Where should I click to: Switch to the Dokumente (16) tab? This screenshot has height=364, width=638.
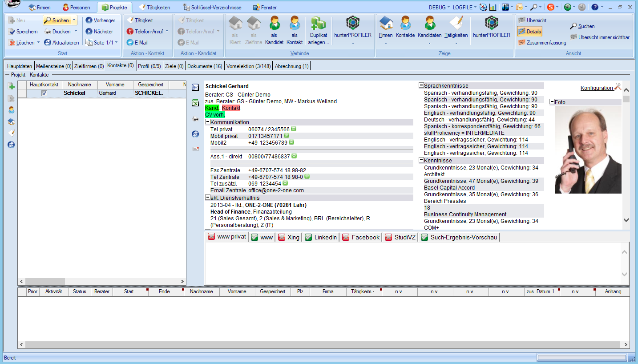point(205,66)
